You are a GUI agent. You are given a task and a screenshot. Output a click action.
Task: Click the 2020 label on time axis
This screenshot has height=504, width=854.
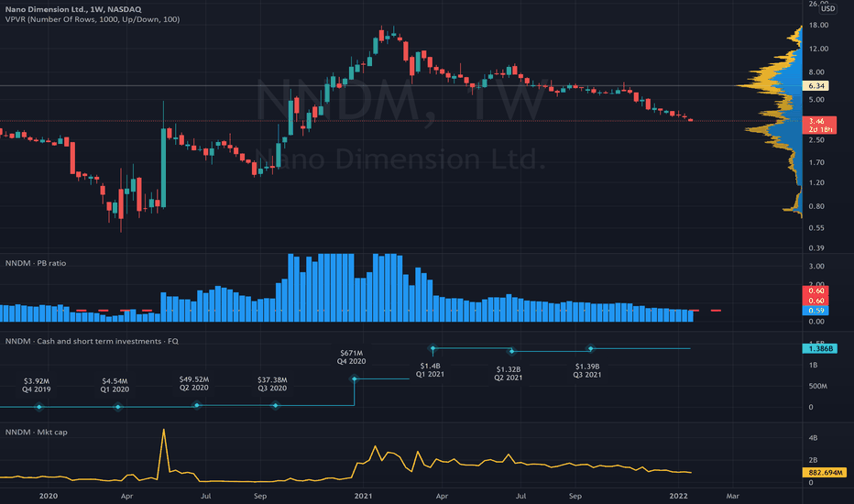click(49, 496)
